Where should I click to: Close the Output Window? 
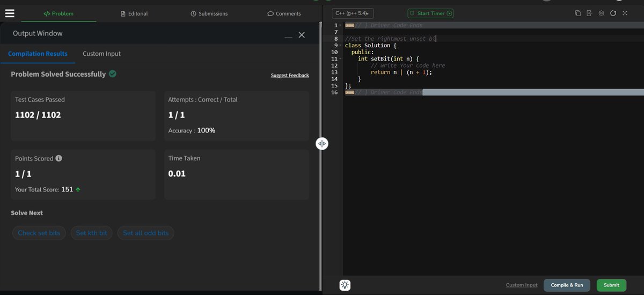pyautogui.click(x=302, y=35)
